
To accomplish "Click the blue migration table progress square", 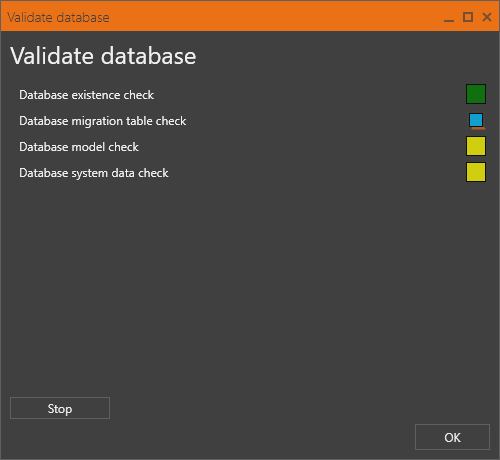I will point(476,120).
